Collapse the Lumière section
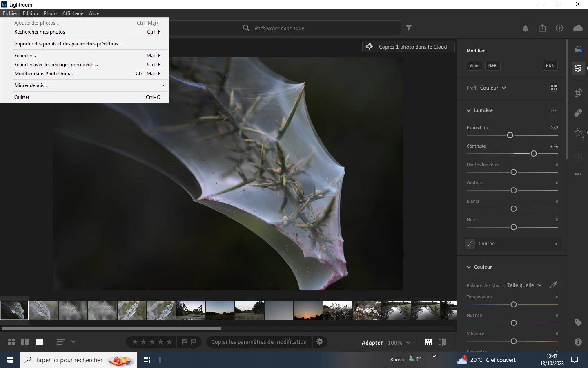This screenshot has width=588, height=368. point(469,110)
